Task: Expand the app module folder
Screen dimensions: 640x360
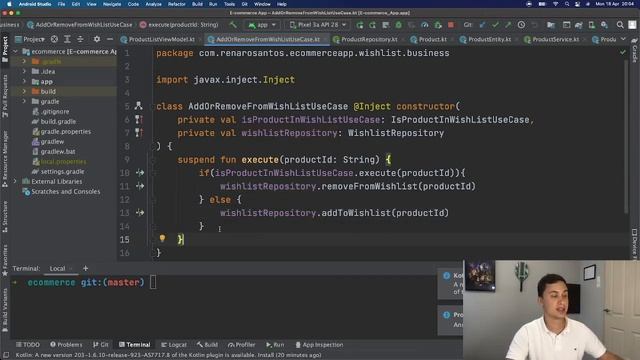Action: click(24, 81)
